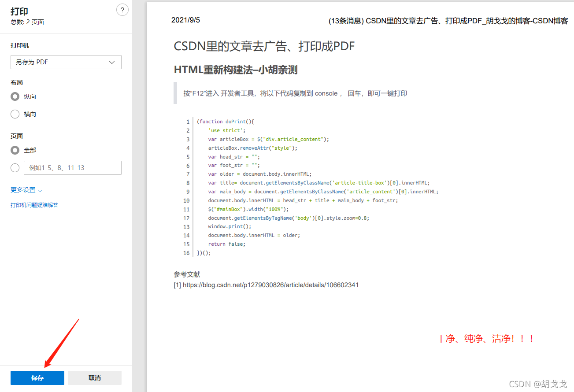Select the 纵向 portrait layout option
The width and height of the screenshot is (574, 392).
click(x=15, y=96)
